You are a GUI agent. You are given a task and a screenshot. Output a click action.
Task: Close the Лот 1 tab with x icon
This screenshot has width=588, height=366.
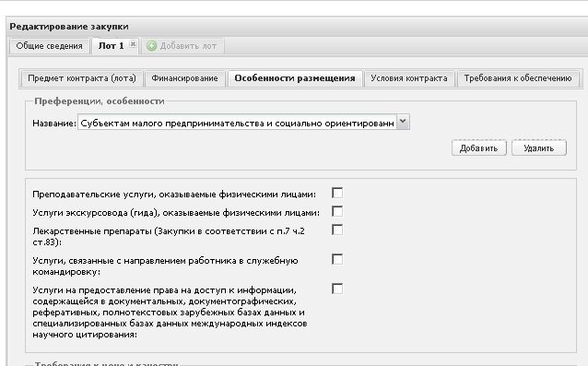pyautogui.click(x=133, y=44)
